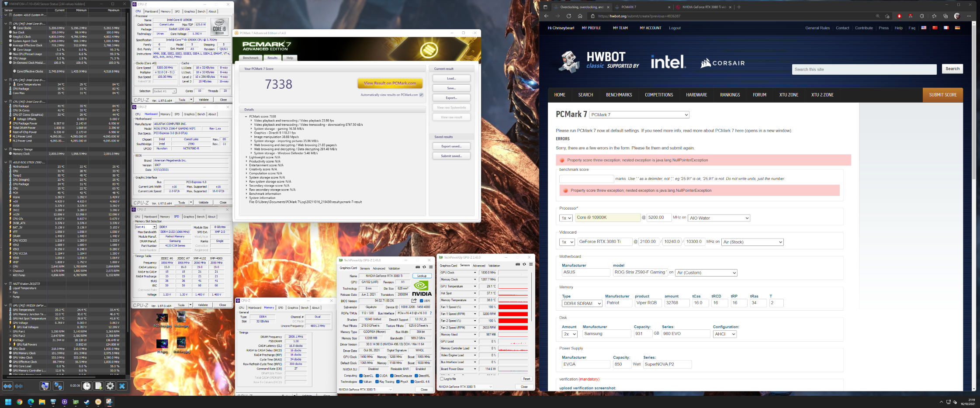
Task: Click HWBOT search this site field
Action: click(864, 69)
